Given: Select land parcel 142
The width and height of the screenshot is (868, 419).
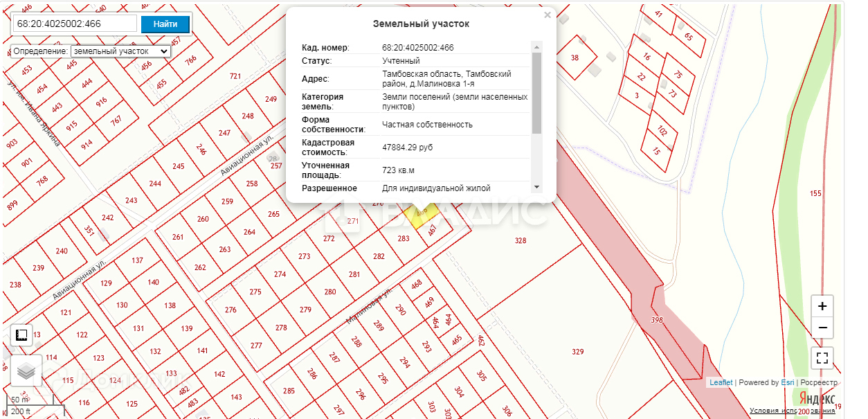Looking at the screenshot, I should coord(219,374).
